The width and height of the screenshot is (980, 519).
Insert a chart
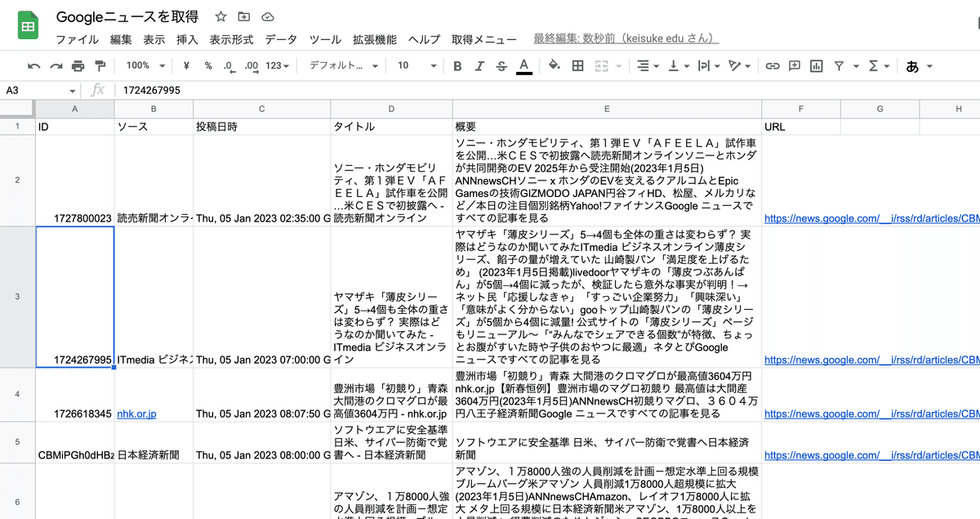click(817, 66)
